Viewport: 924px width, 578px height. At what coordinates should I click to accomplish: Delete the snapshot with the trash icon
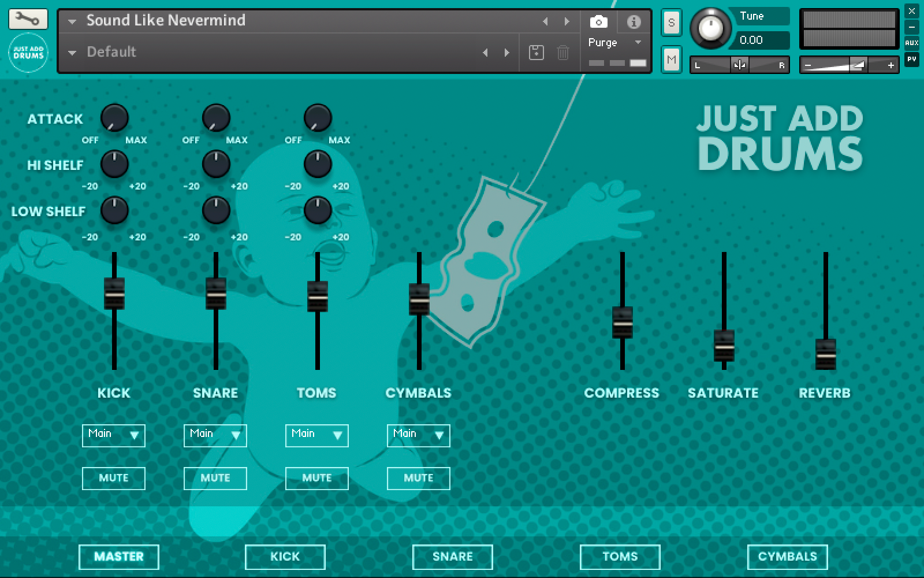562,53
